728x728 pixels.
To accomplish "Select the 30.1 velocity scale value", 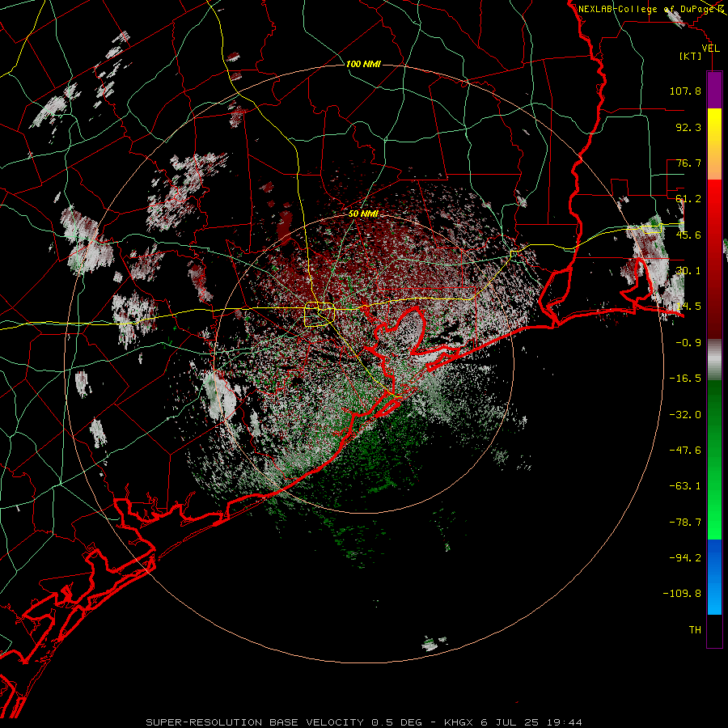I will click(x=688, y=271).
